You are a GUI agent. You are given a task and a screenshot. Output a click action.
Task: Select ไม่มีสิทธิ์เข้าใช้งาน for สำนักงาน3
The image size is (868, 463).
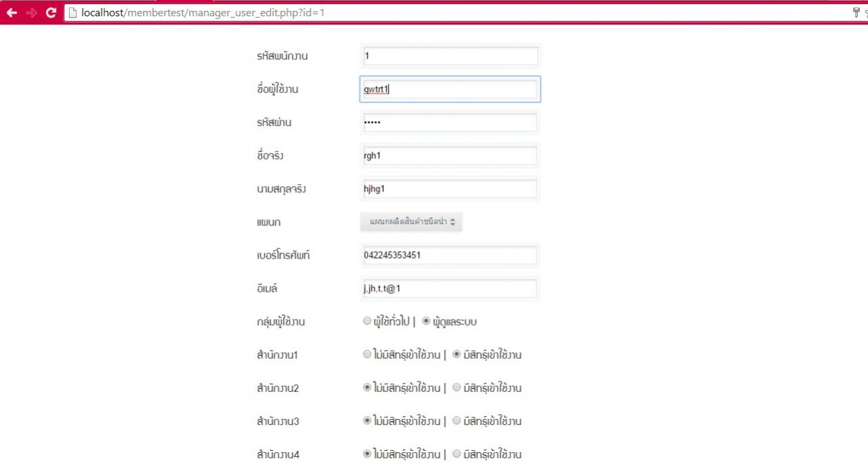pyautogui.click(x=367, y=420)
